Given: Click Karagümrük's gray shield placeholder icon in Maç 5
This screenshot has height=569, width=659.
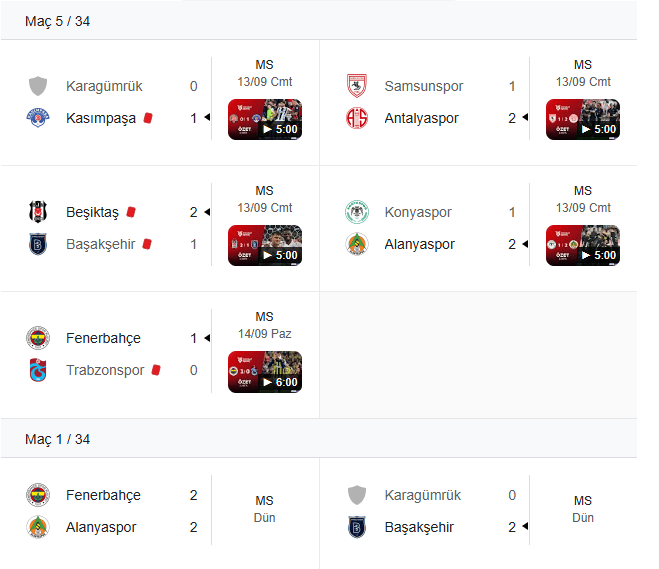Looking at the screenshot, I should point(38,86).
